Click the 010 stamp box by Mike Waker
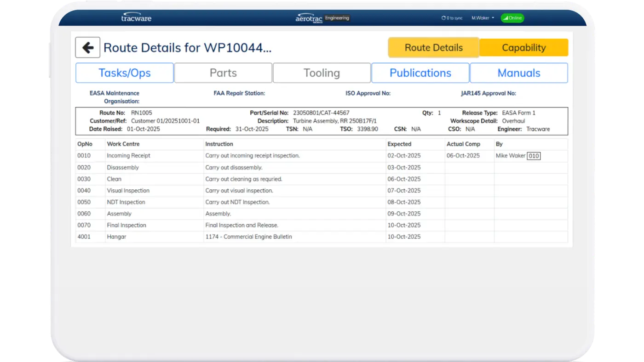The width and height of the screenshot is (644, 362). tap(534, 156)
